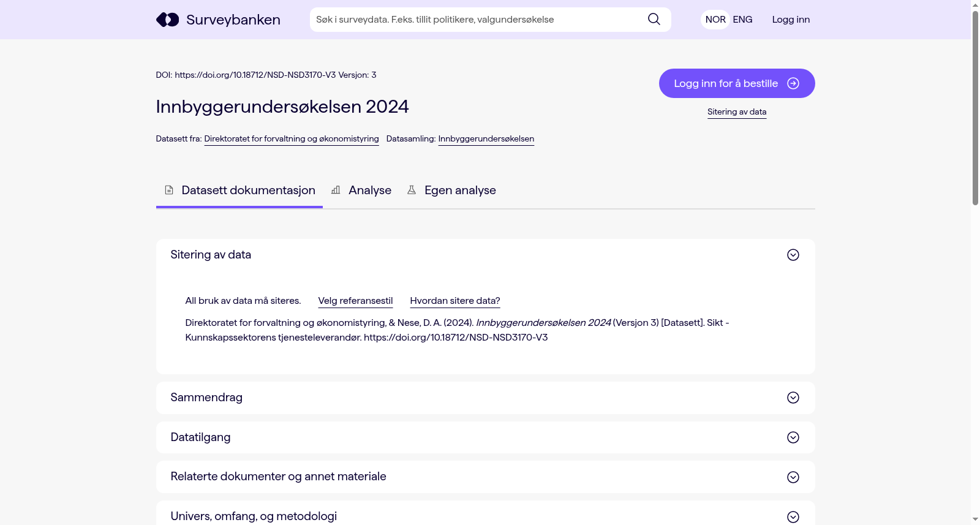Follow the Sitering av data link under order button

tap(737, 112)
